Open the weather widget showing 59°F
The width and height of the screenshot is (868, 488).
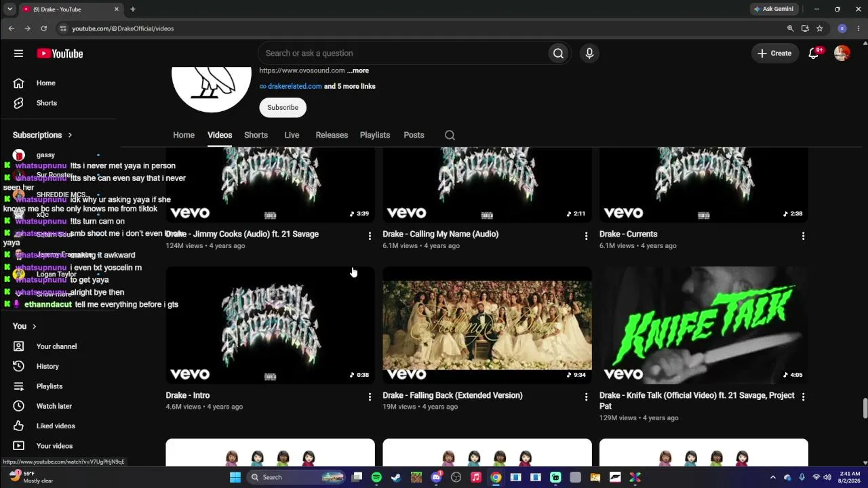[x=31, y=477]
